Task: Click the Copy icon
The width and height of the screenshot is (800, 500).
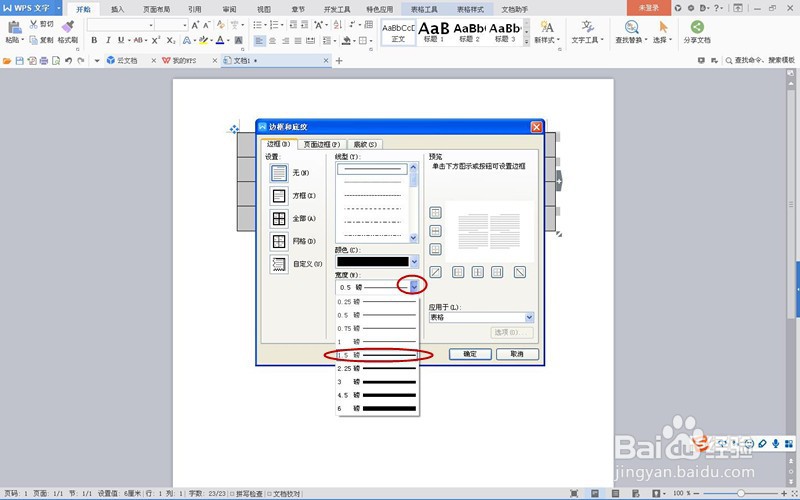Action: click(34, 40)
